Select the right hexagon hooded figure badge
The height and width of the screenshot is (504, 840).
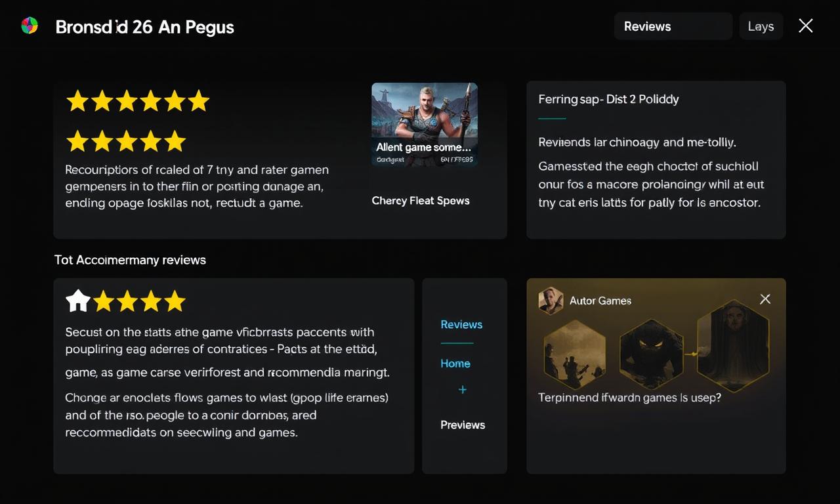(x=732, y=345)
